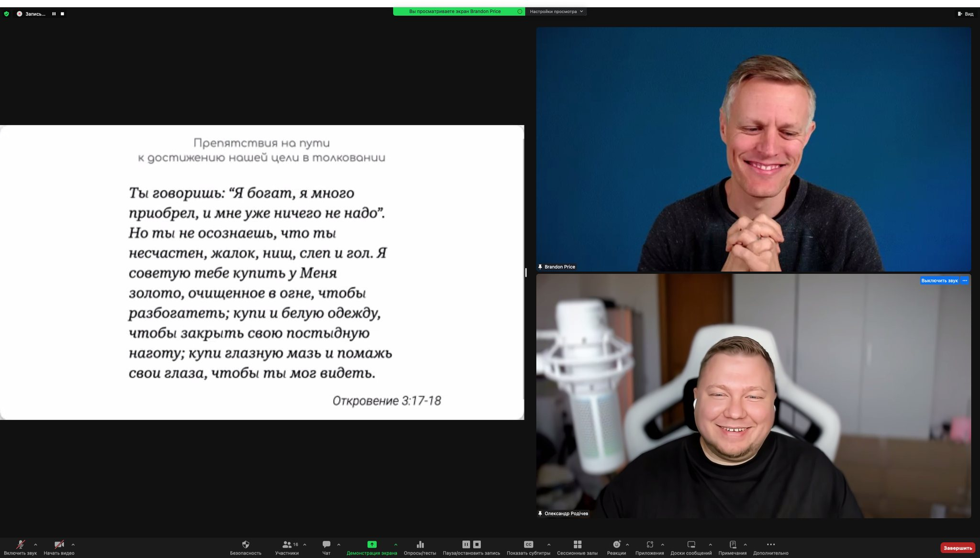Viewport: 980px width, 558px height.
Task: Expand the arrow next to Участники (Participants)
Action: pyautogui.click(x=305, y=545)
